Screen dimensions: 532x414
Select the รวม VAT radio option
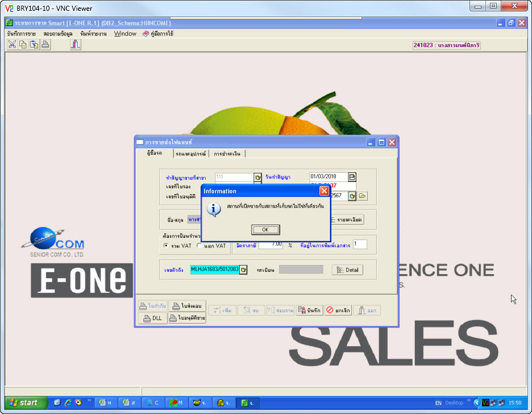point(166,246)
